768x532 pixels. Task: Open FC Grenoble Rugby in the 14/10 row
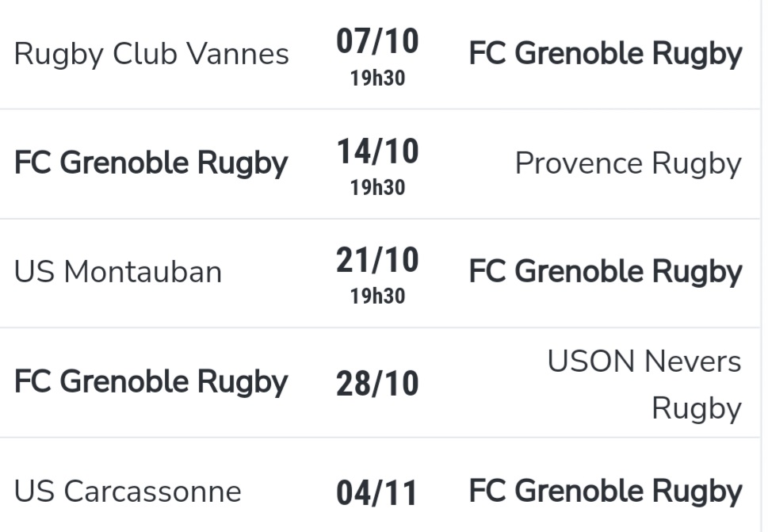tap(151, 163)
